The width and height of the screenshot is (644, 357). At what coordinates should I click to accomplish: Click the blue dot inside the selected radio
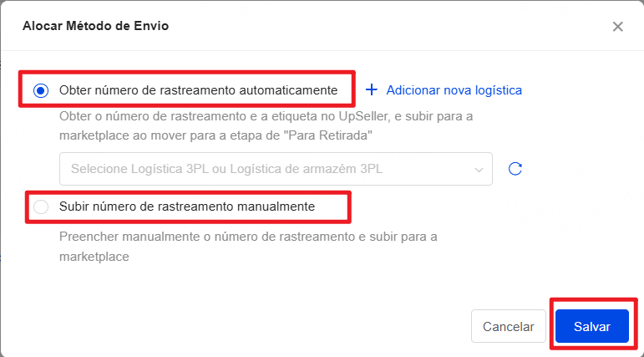41,90
